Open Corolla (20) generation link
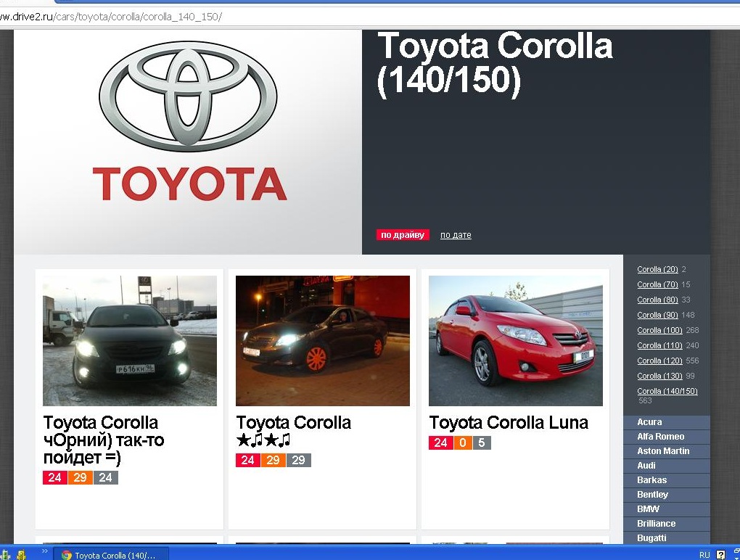Screen dimensions: 740x560 pyautogui.click(x=657, y=269)
